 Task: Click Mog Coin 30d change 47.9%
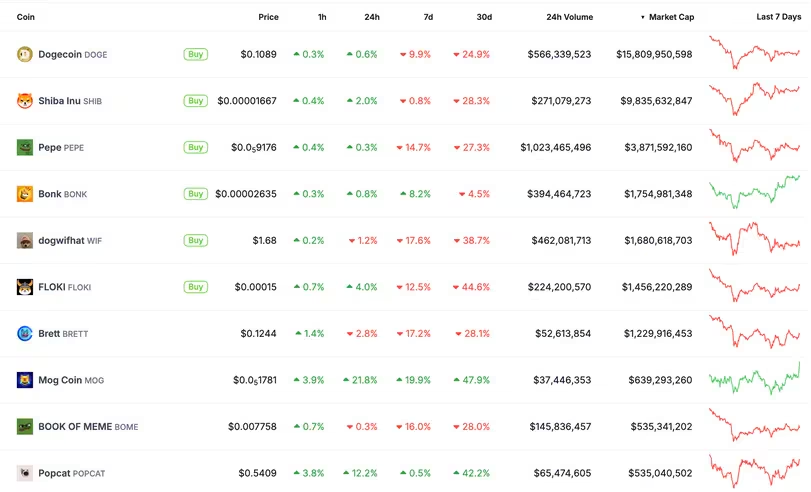471,380
